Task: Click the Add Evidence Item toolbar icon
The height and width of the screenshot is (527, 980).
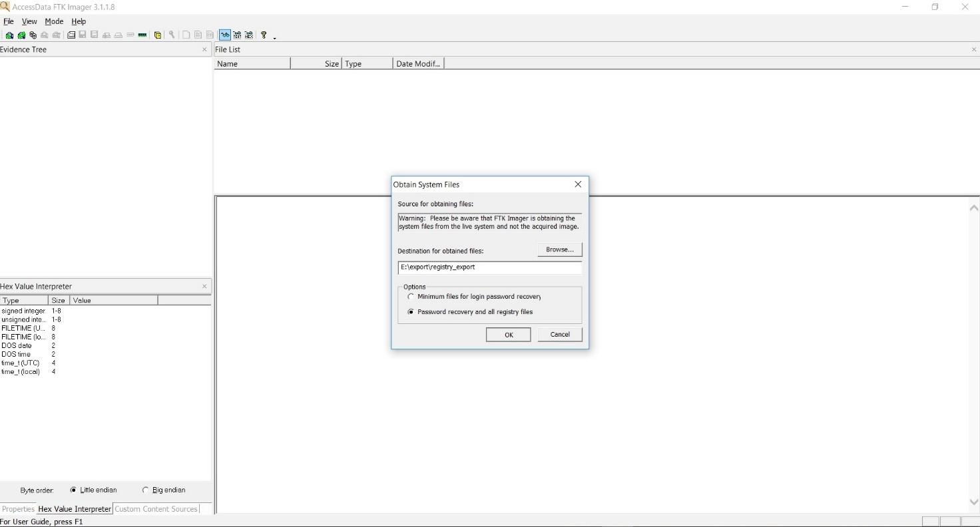Action: [9, 35]
